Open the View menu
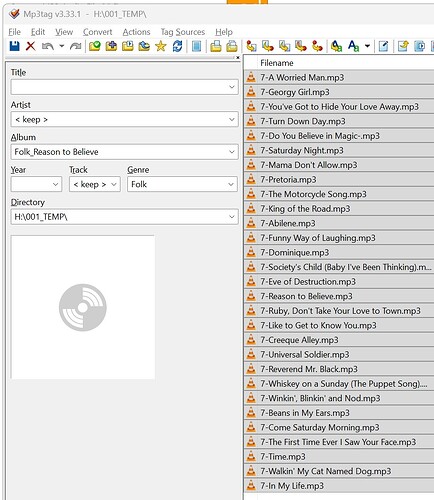 point(64,32)
